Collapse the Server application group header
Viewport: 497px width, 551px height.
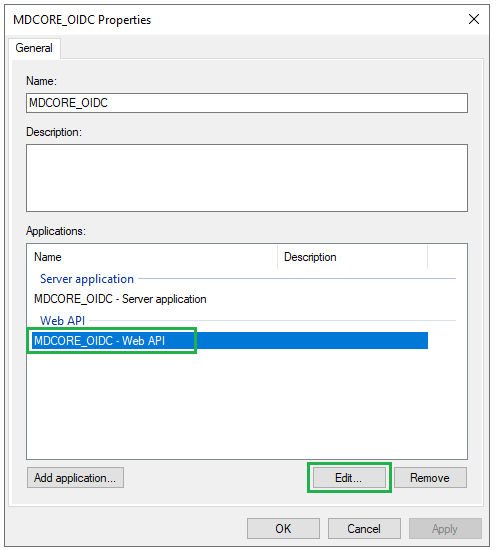pos(87,279)
